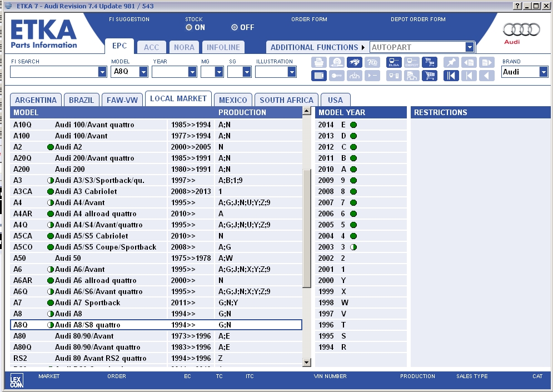Set STOCK to ON
553x392 pixels.
(189, 27)
